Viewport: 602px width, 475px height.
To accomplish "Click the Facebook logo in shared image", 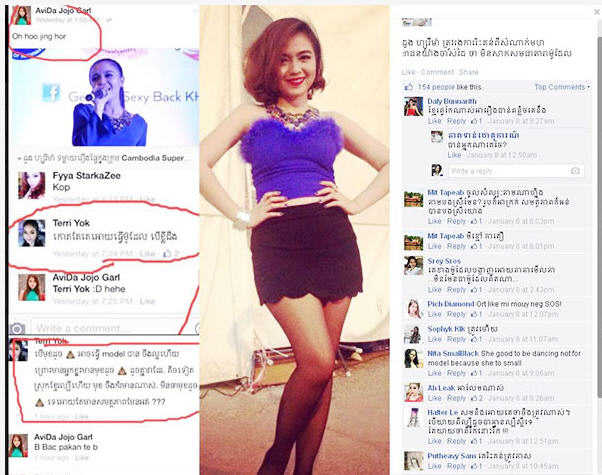I will pyautogui.click(x=51, y=94).
